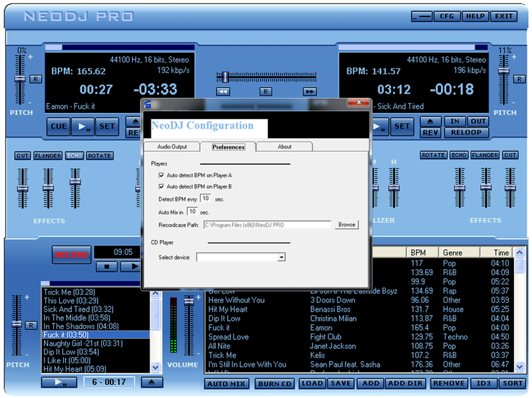The height and width of the screenshot is (398, 532).
Task: Switch to the Audio Output tab
Action: 172,147
